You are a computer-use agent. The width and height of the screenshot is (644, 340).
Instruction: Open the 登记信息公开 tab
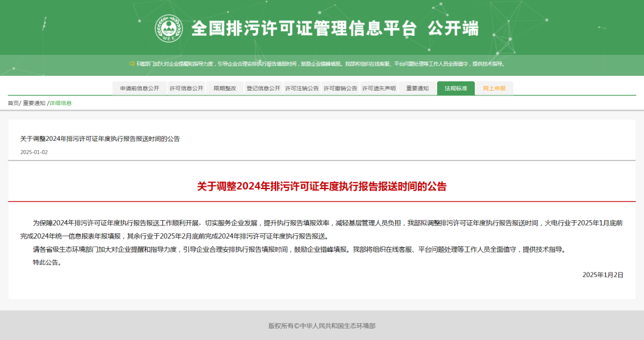pyautogui.click(x=264, y=88)
